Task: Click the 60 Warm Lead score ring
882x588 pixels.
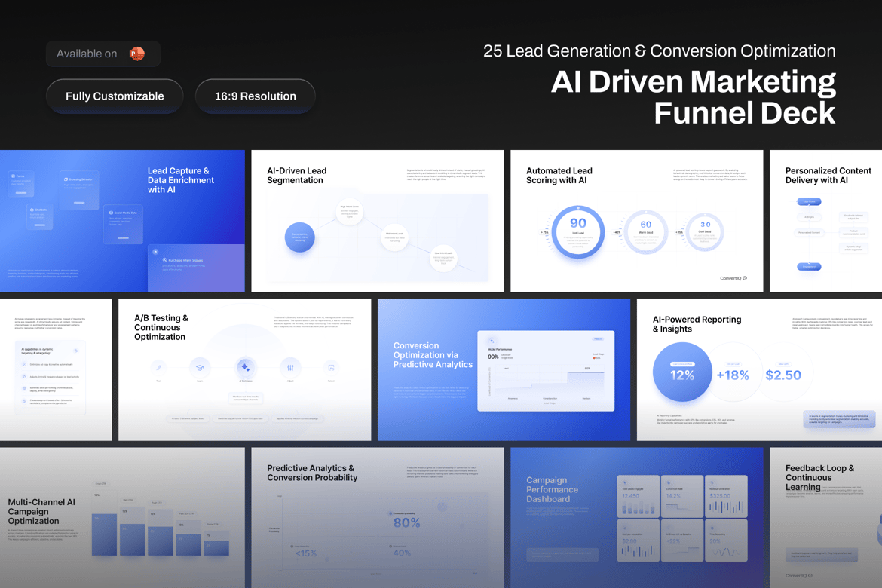Action: tap(646, 232)
